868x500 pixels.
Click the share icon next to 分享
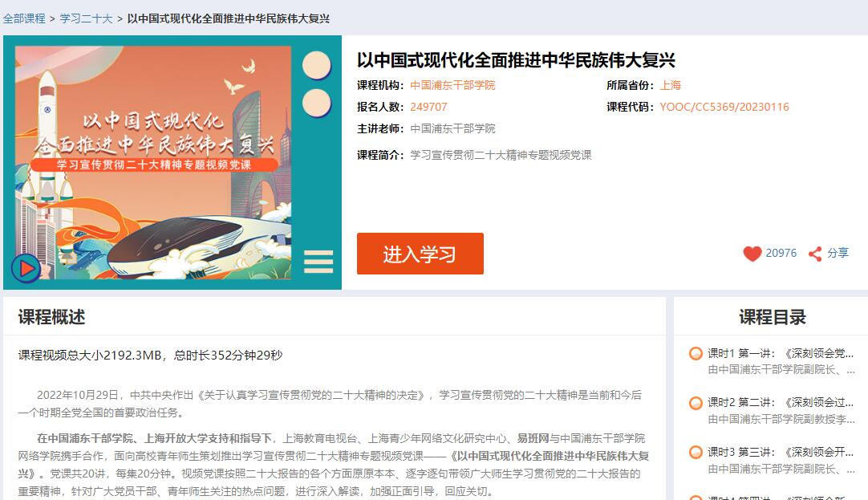(x=815, y=254)
